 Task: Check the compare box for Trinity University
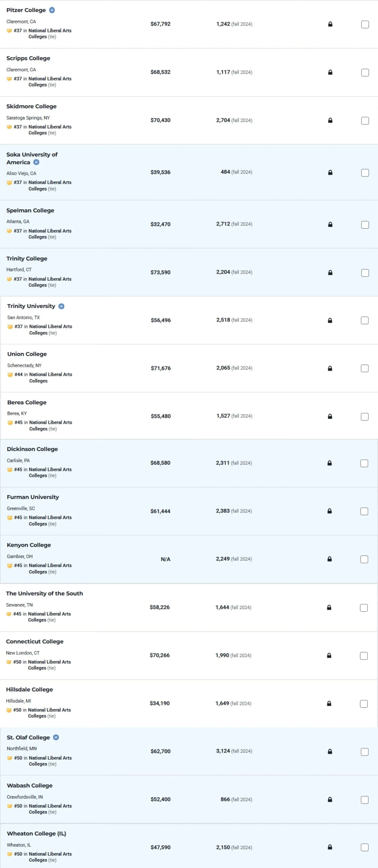pyautogui.click(x=365, y=320)
